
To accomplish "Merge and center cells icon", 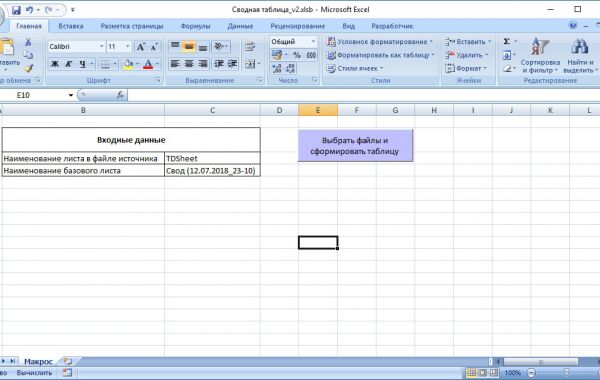I will tap(250, 64).
